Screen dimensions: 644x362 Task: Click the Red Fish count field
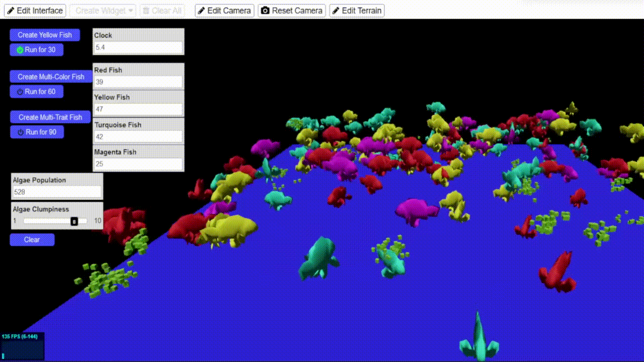(x=138, y=82)
